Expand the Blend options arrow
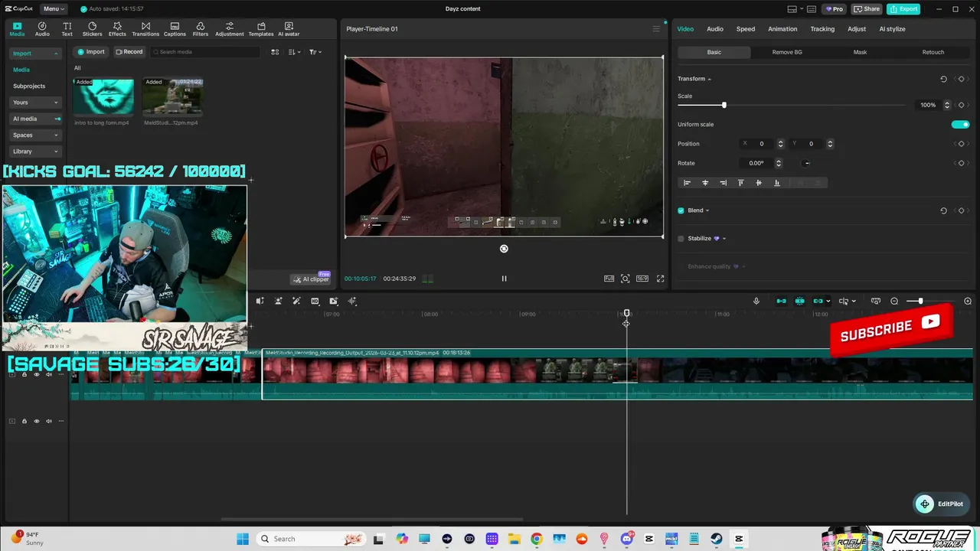The height and width of the screenshot is (551, 980). click(707, 210)
